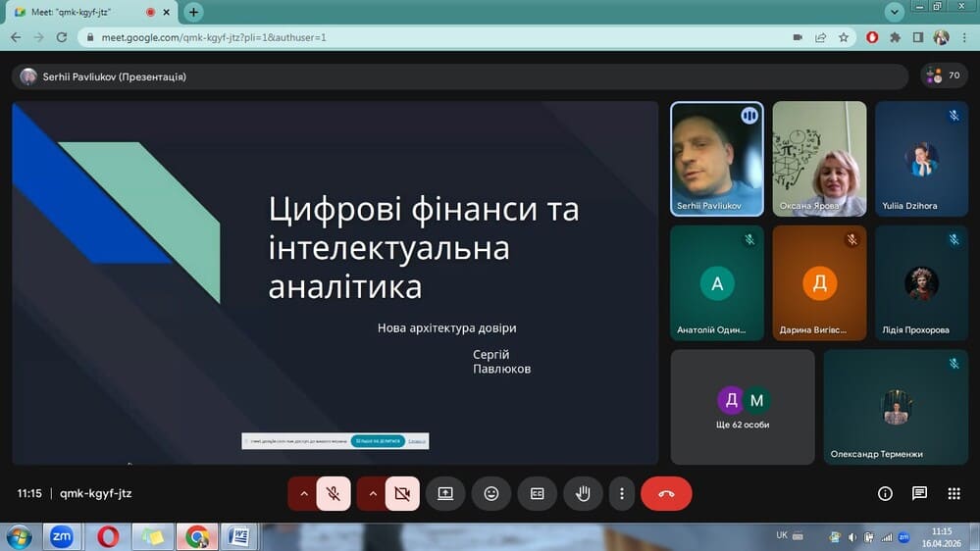
Task: Open Microsoft Word from the taskbar
Action: point(236,536)
